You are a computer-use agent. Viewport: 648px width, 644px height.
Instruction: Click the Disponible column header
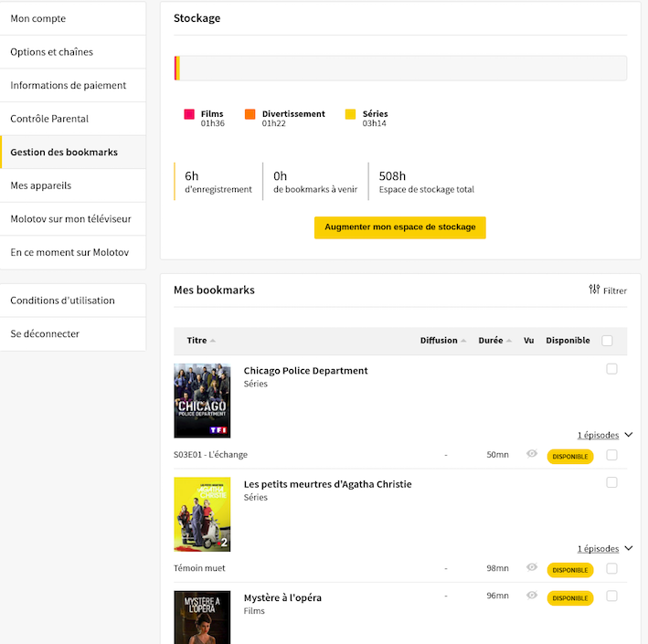click(568, 341)
